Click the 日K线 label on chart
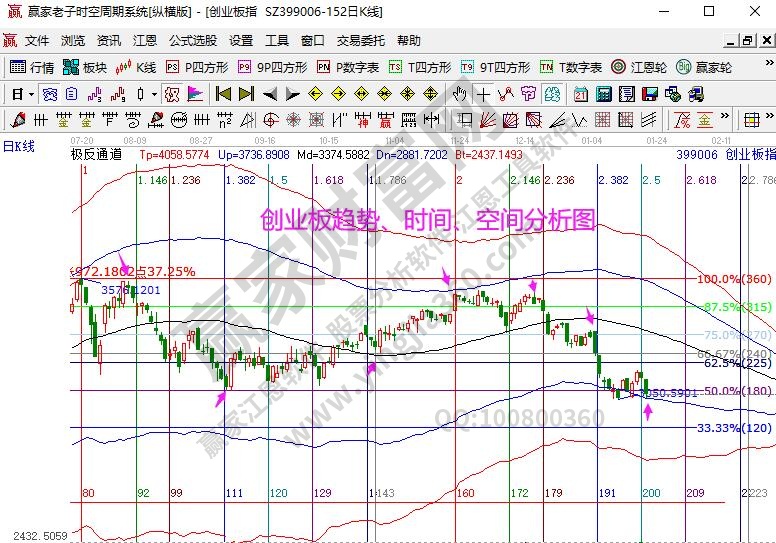Viewport: 776px width, 543px height. coord(18,146)
